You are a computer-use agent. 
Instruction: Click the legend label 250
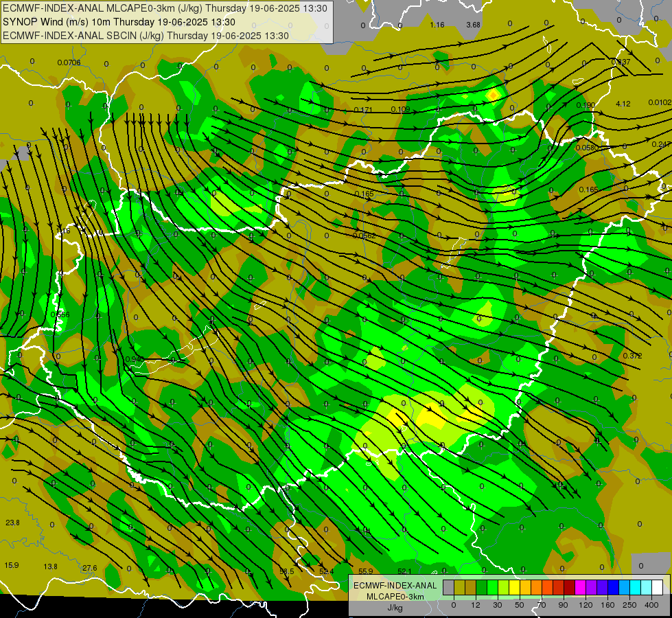point(629,605)
